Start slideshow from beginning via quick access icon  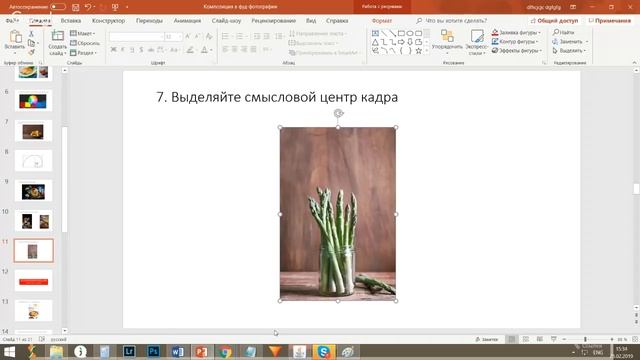tap(115, 7)
